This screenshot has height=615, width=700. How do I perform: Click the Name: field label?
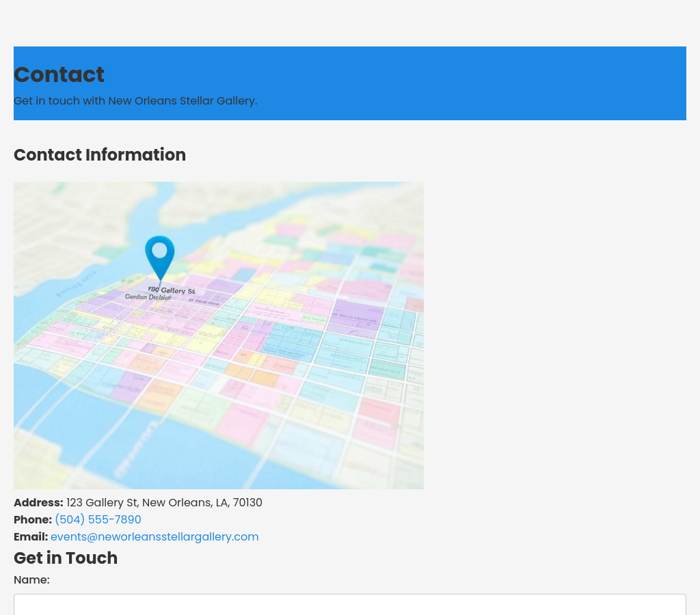[31, 579]
